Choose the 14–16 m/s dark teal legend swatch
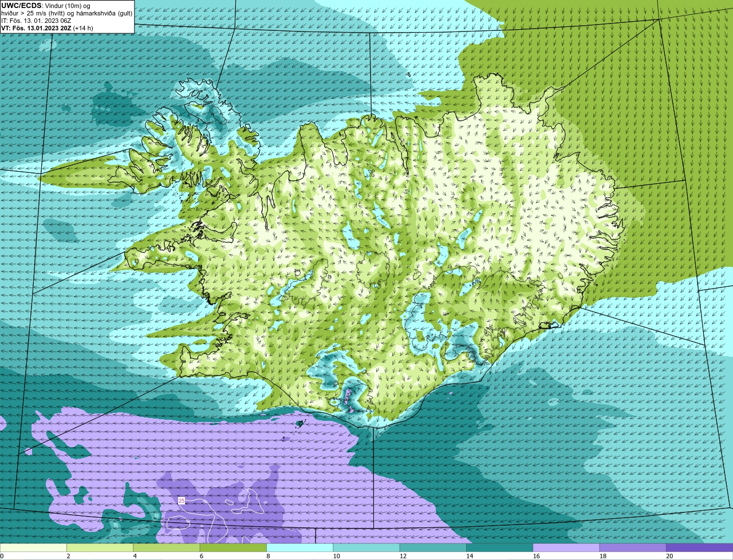This screenshot has width=733, height=560. click(x=499, y=548)
